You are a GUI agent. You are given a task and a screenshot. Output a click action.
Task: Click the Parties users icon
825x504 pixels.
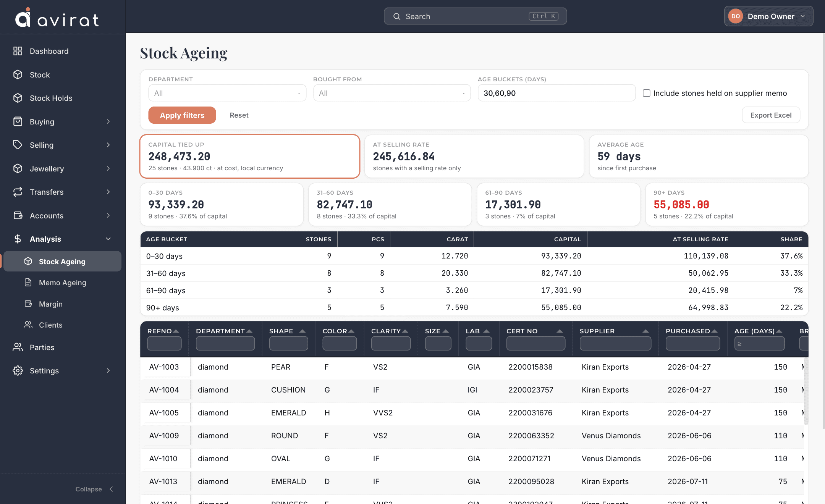(18, 347)
